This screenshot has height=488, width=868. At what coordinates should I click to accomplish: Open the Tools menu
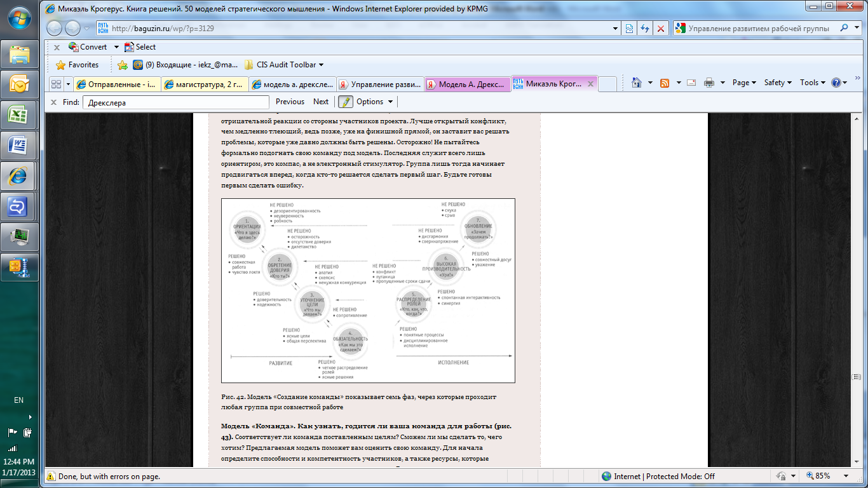(813, 83)
